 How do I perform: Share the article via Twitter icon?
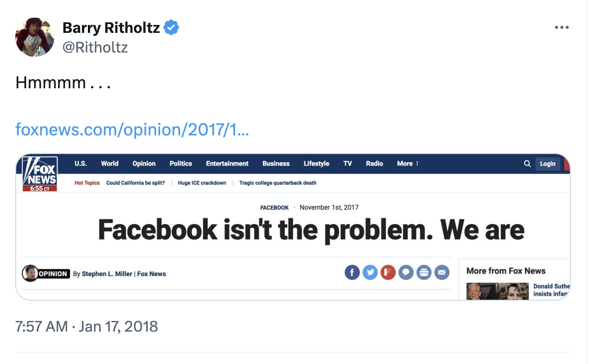coord(370,272)
